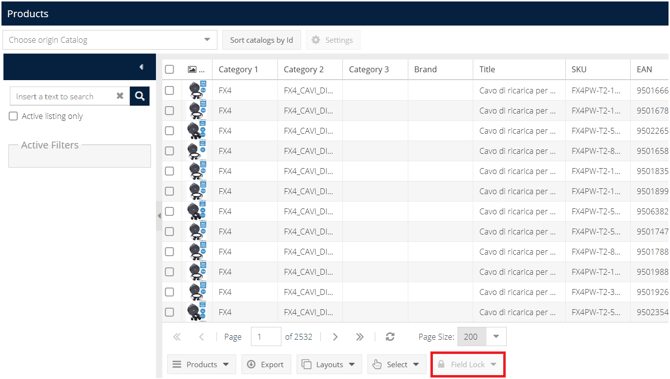Check the row with EAN 9502354
The image size is (670, 379).
tap(170, 312)
